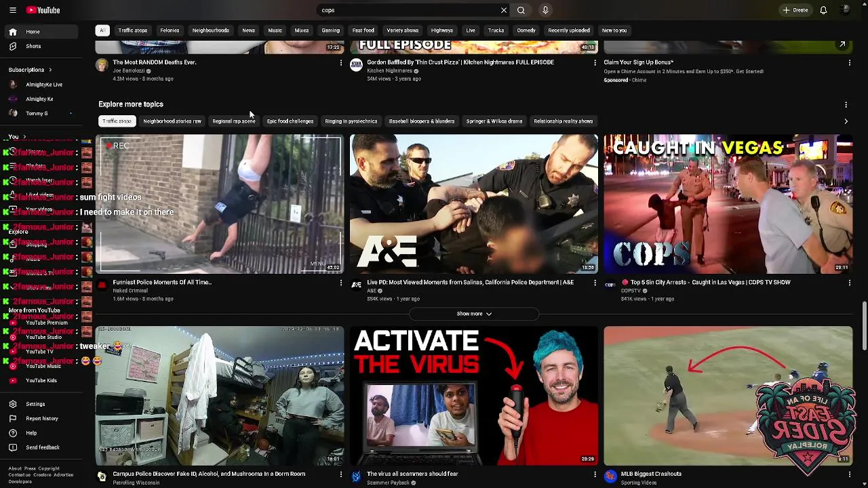Select the 'Neighbourhoods' filter chip
Viewport: 868px width, 488px height.
pyautogui.click(x=210, y=30)
